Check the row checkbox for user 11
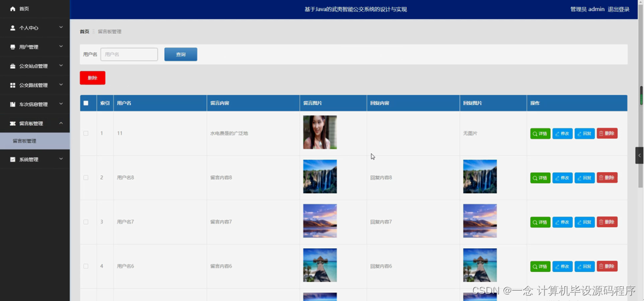 pyautogui.click(x=86, y=133)
